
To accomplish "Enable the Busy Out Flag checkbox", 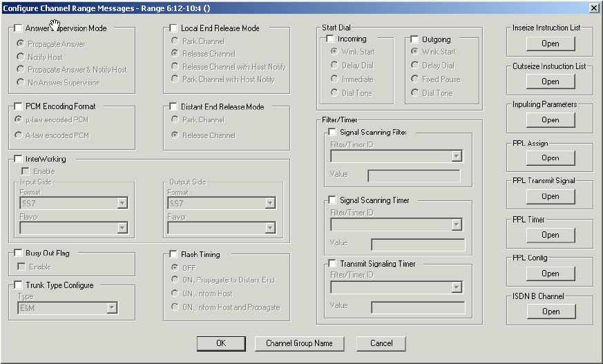I will click(x=18, y=254).
